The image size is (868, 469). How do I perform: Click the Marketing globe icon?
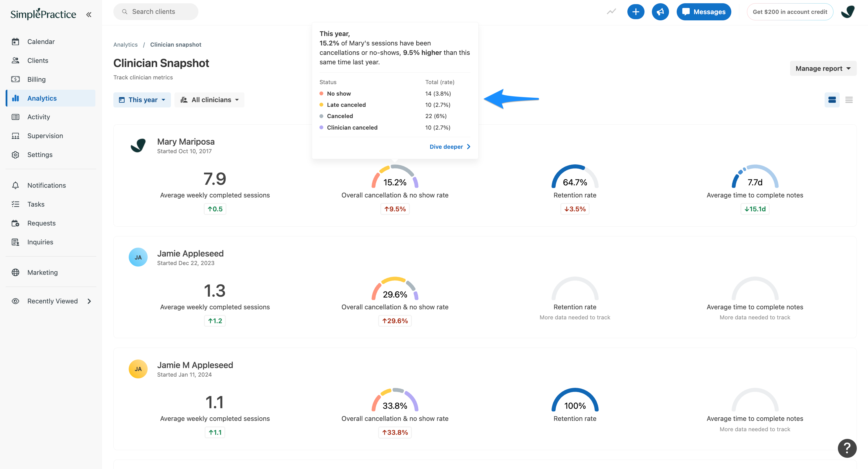[x=15, y=272]
